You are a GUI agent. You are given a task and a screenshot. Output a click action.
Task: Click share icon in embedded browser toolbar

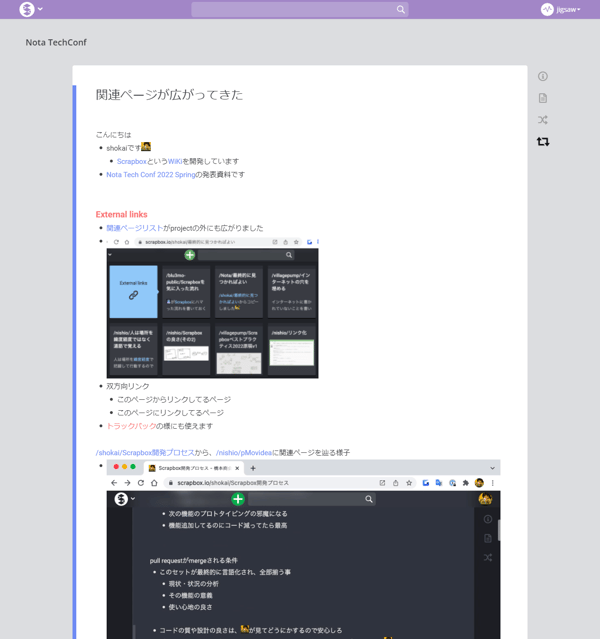[x=395, y=483]
